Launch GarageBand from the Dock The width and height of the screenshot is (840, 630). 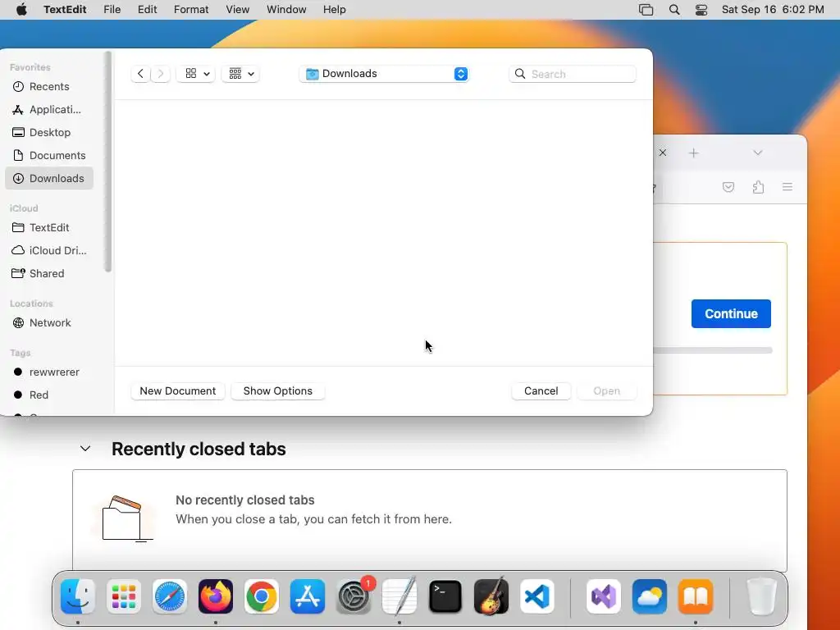pyautogui.click(x=491, y=596)
